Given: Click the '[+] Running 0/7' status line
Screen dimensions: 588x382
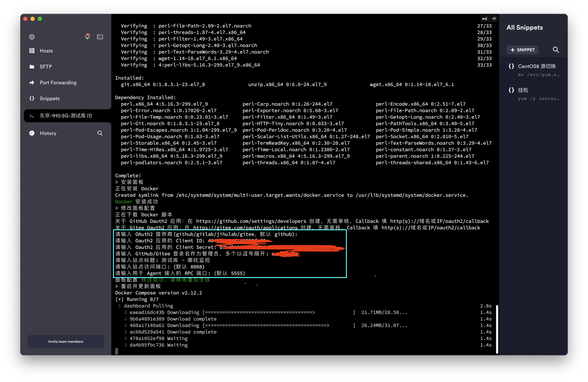Looking at the screenshot, I should pyautogui.click(x=137, y=299).
